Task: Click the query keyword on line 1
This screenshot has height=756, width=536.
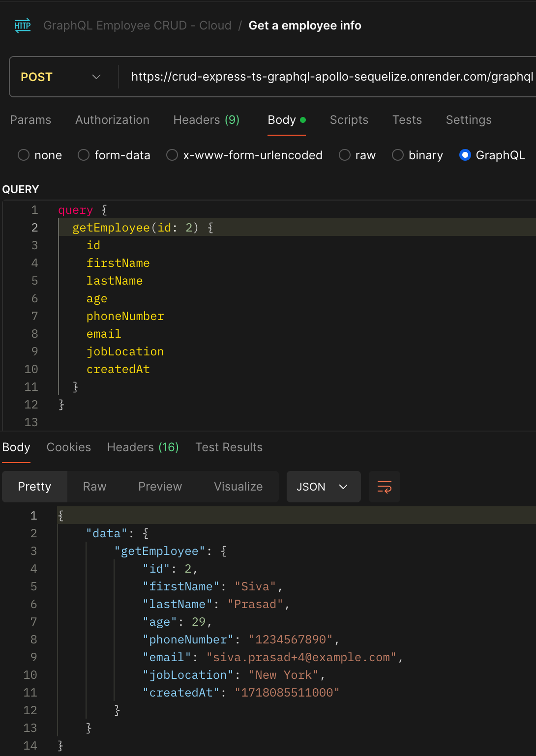Action: click(x=76, y=210)
